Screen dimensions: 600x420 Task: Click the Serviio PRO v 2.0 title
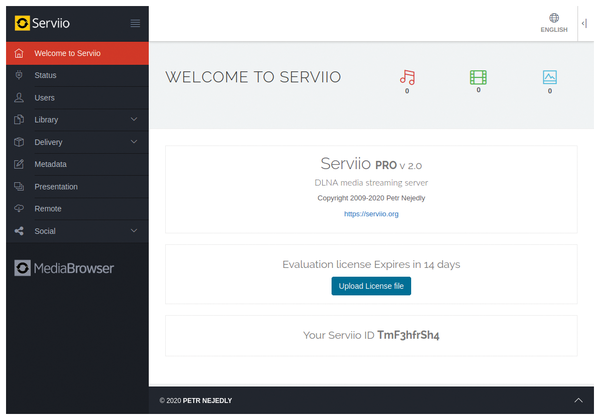371,164
